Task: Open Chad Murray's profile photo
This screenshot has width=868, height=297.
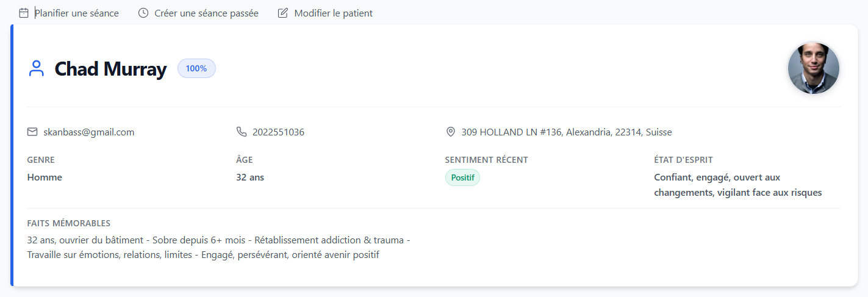Action: click(x=813, y=68)
